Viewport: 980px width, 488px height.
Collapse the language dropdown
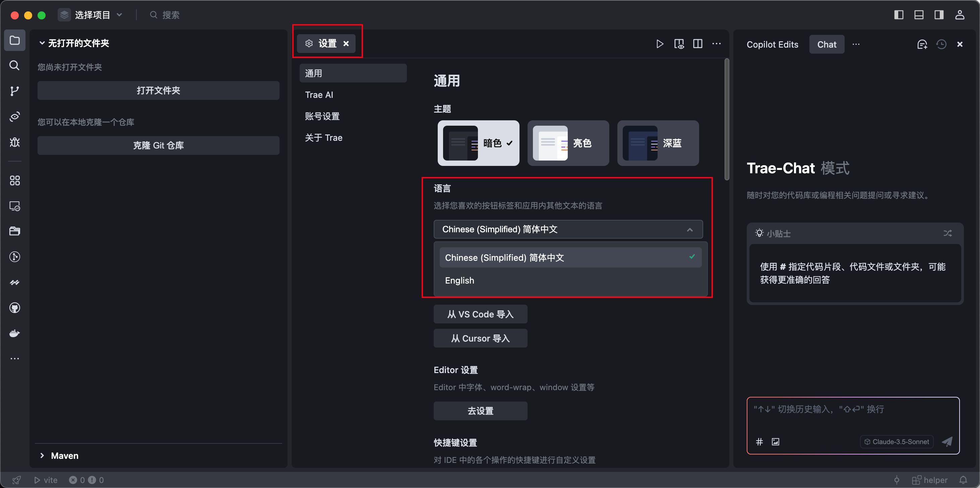coord(689,229)
